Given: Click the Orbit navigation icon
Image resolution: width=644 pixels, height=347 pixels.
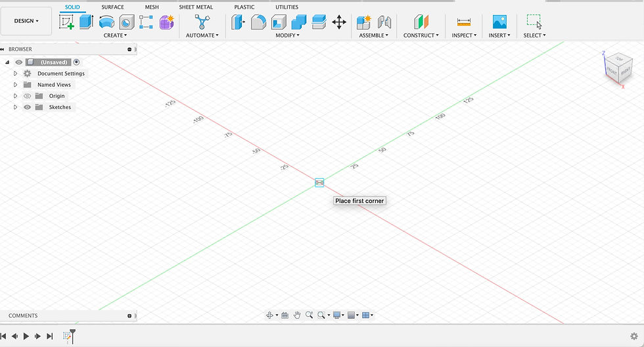Looking at the screenshot, I should tap(269, 315).
